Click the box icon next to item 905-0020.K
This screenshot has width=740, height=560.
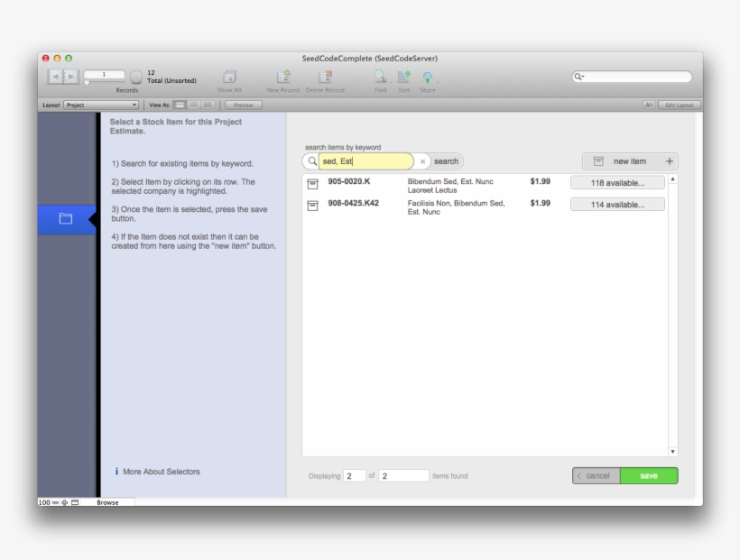pos(313,182)
